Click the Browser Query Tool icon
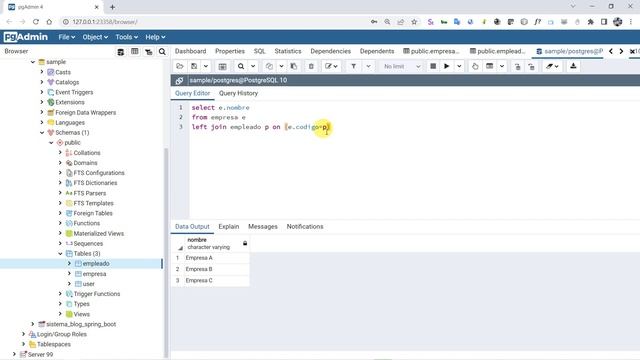Image resolution: width=640 pixels, height=360 pixels. pyautogui.click(x=120, y=51)
